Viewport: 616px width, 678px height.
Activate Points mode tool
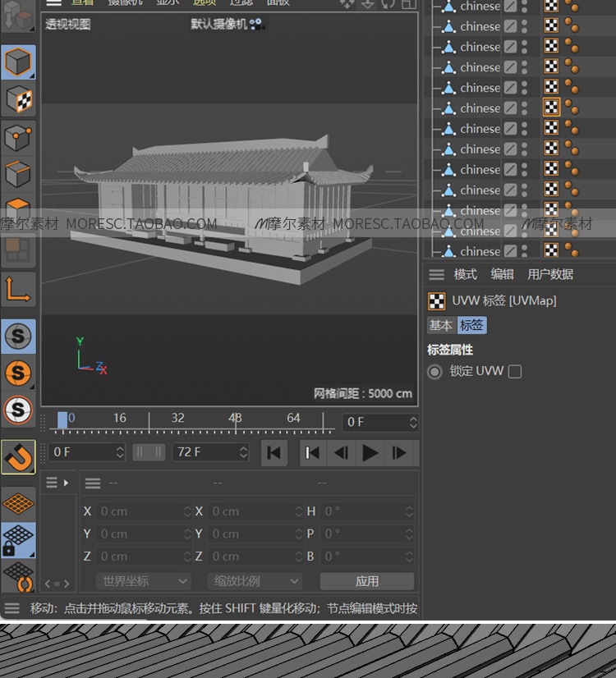click(18, 138)
